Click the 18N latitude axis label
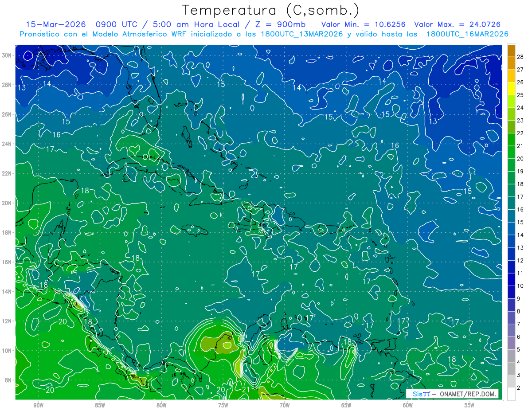Viewport: 532px width, 411px height. pos(7,232)
